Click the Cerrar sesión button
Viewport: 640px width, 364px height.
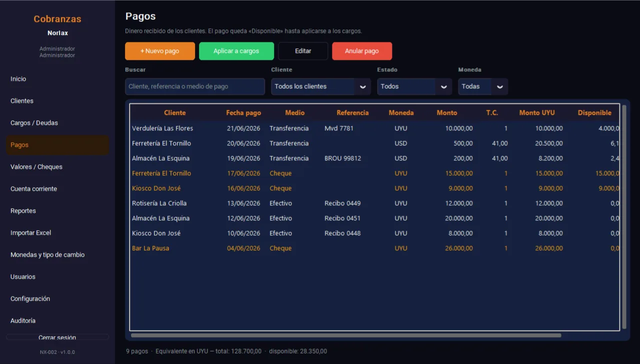tap(57, 338)
